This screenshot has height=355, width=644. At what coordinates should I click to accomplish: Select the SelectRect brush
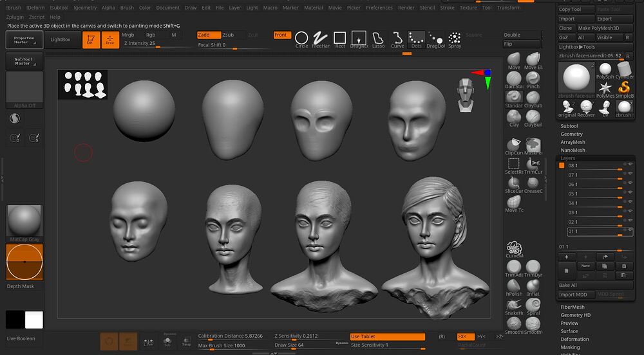click(514, 166)
